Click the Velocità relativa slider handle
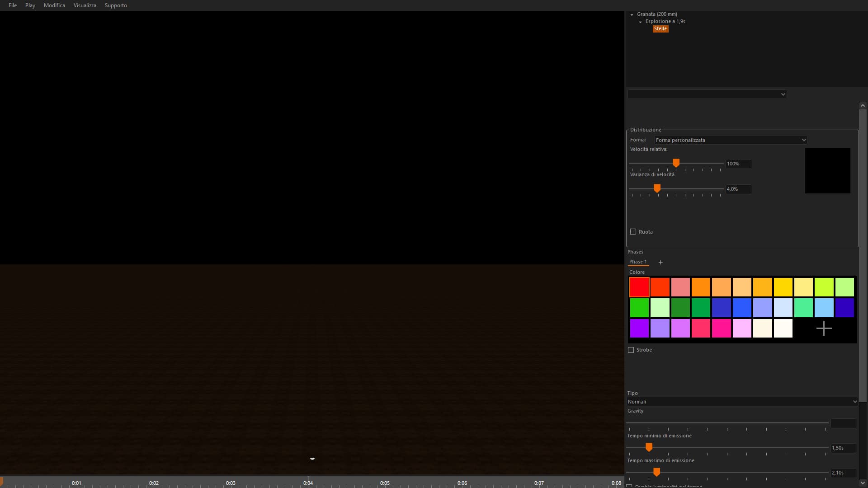Screen dimensions: 868x488 pos(676,163)
